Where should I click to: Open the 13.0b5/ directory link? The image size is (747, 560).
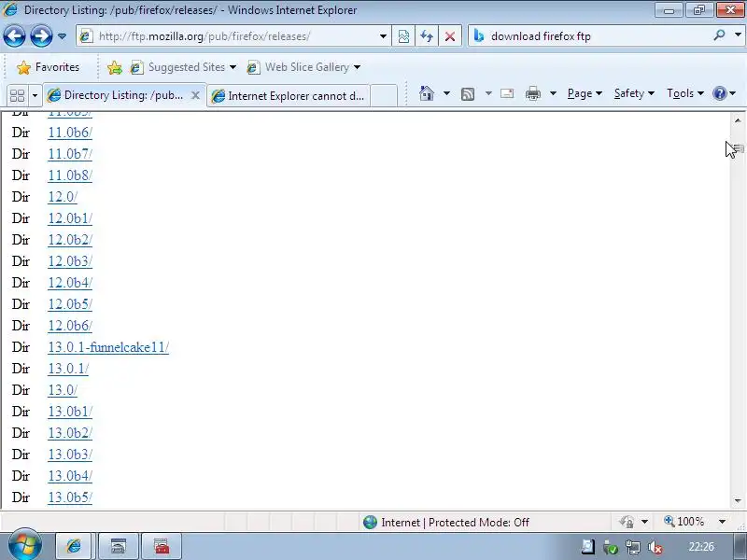(70, 497)
